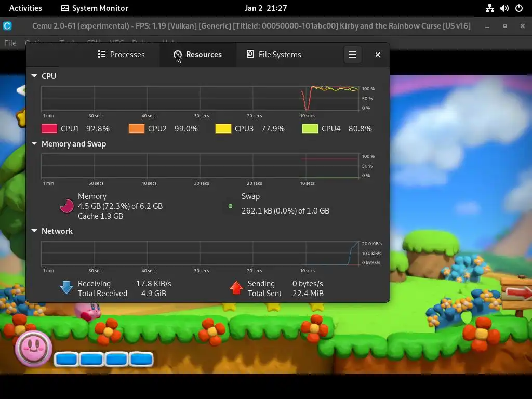The image size is (532, 399).
Task: Click the power icon in top bar
Action: 519,8
